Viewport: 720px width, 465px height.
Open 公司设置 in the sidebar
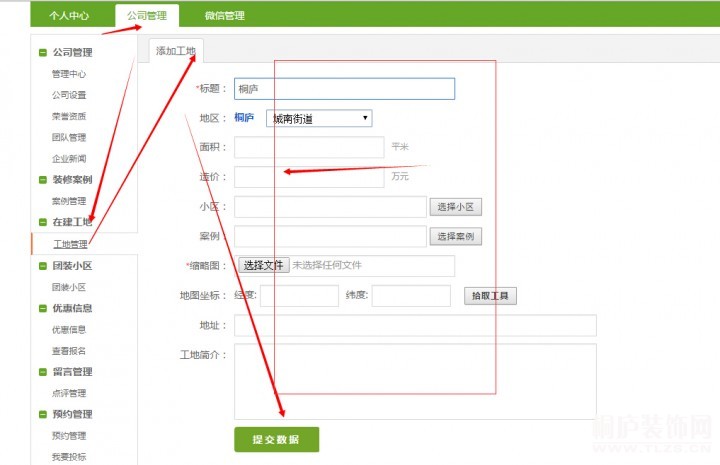[x=69, y=95]
